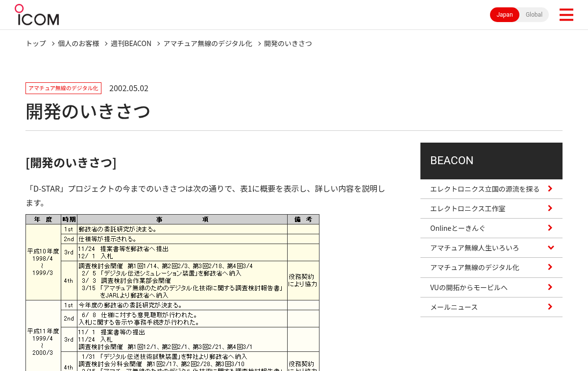Click table cell 仕様等が提示される。
This screenshot has height=371, width=588.
182,239
